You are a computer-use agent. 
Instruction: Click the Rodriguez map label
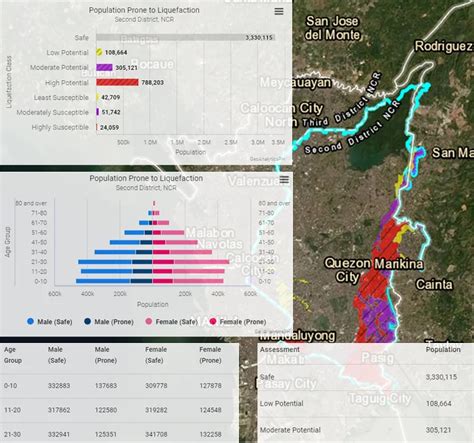click(x=444, y=46)
